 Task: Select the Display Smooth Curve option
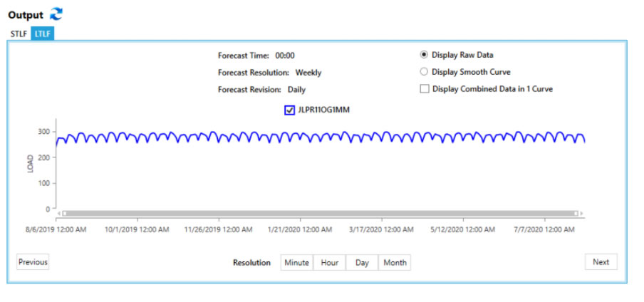[x=424, y=72]
